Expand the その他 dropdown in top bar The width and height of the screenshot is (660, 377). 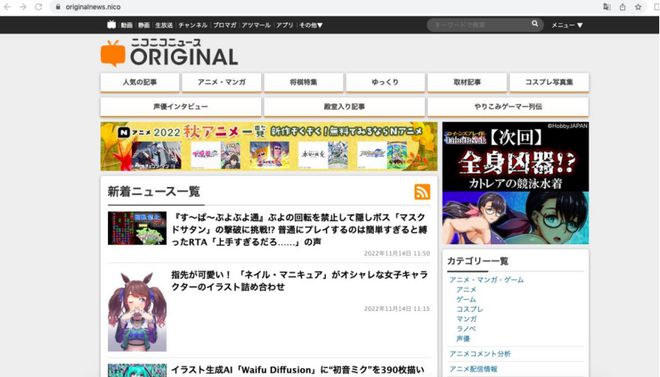(311, 25)
